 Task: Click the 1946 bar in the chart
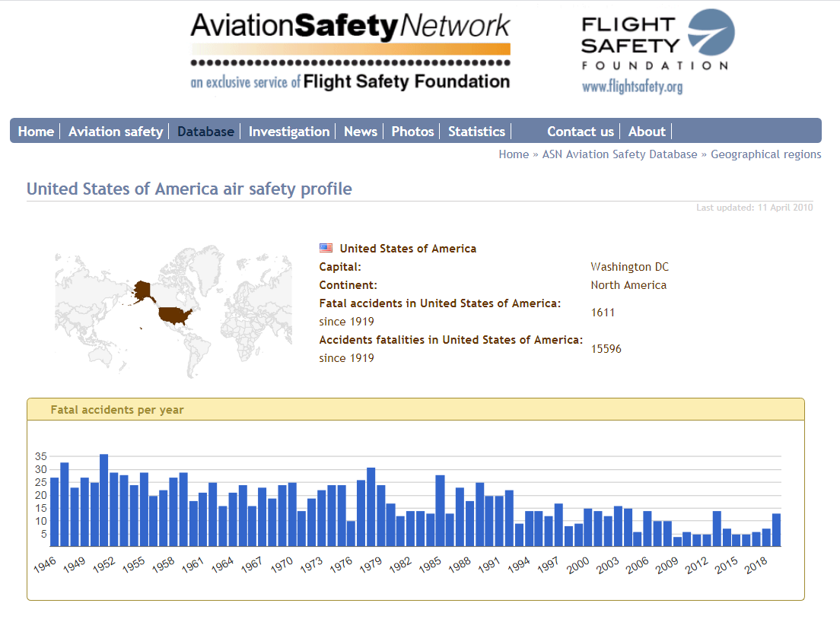tap(55, 511)
